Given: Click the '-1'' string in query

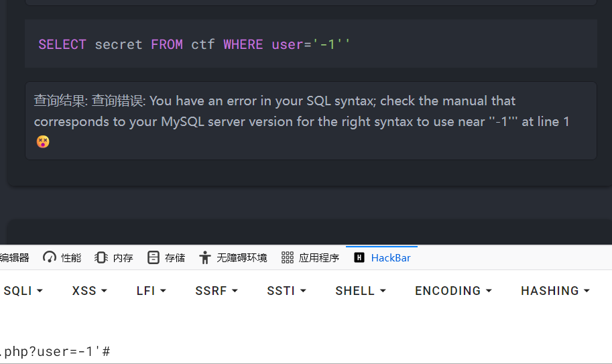Looking at the screenshot, I should click(x=331, y=44).
